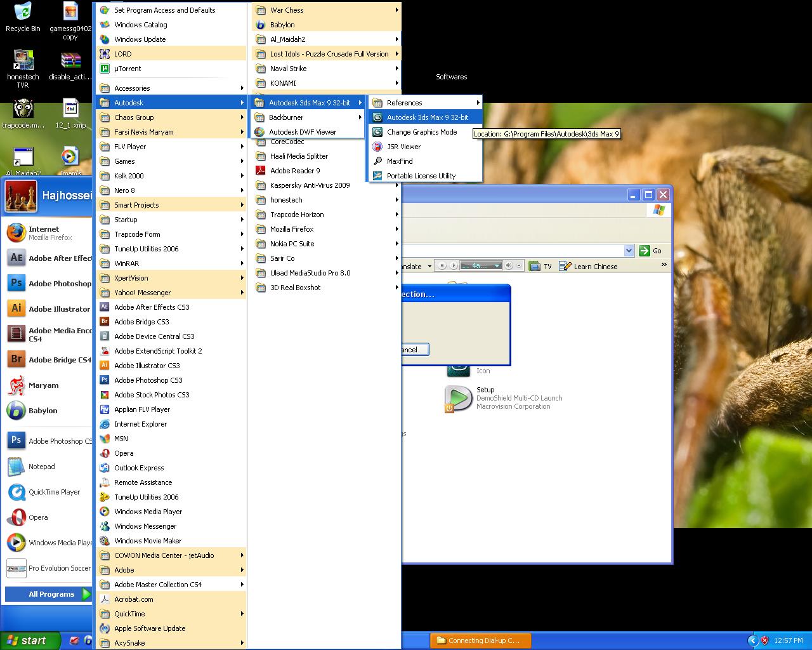Viewport: 812px width, 650px height.
Task: Open the Recycle Bin desktop icon
Action: tap(23, 17)
